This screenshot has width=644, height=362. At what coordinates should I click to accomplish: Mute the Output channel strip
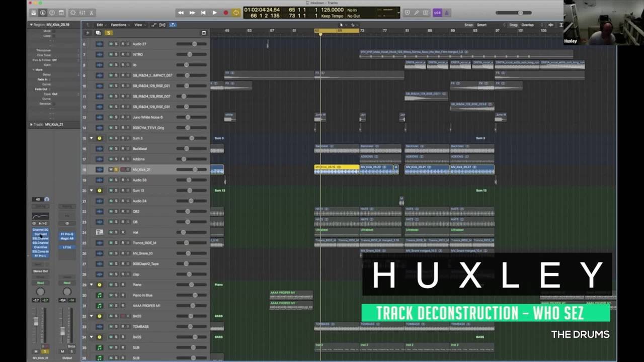(x=62, y=351)
